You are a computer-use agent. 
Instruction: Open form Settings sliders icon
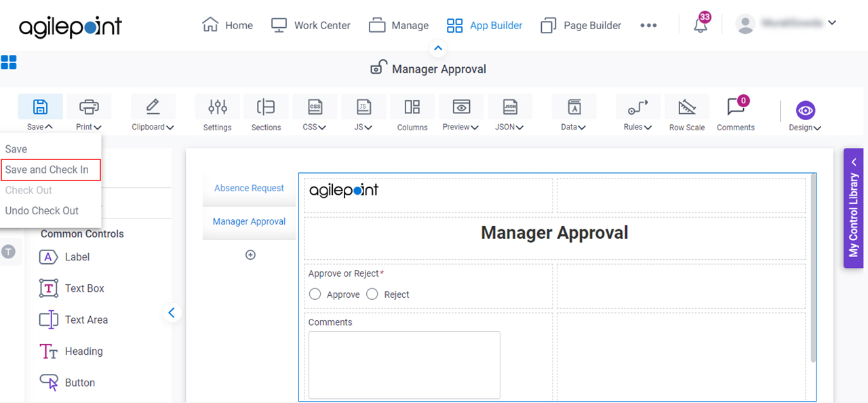pos(218,107)
